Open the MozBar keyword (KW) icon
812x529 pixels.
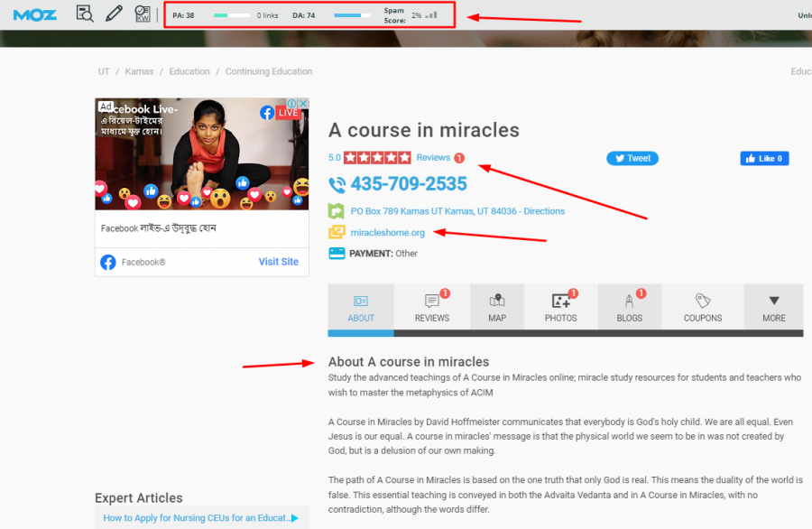point(142,14)
